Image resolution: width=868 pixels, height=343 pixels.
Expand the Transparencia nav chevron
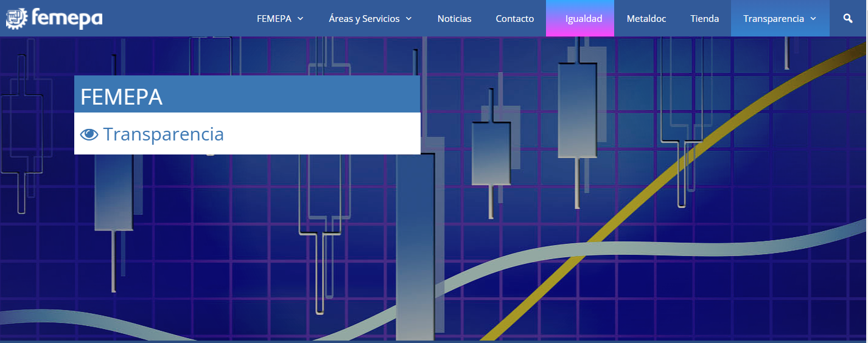tap(813, 19)
